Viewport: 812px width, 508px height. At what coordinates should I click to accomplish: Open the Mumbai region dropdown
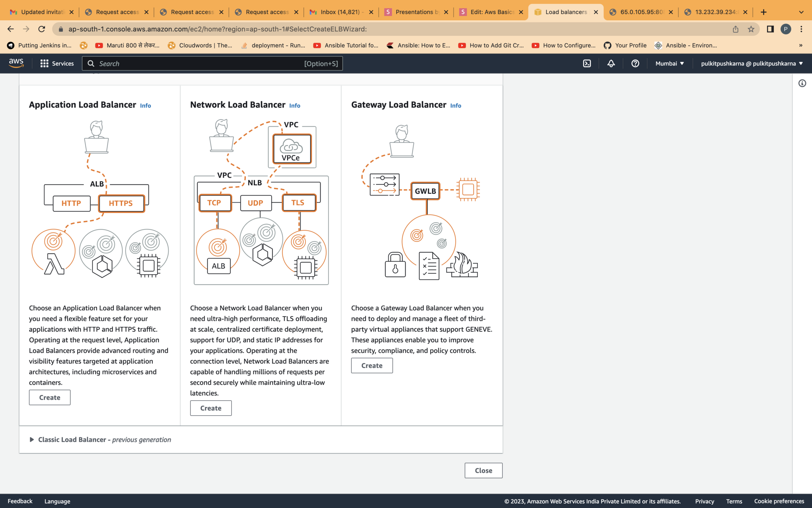pos(670,64)
